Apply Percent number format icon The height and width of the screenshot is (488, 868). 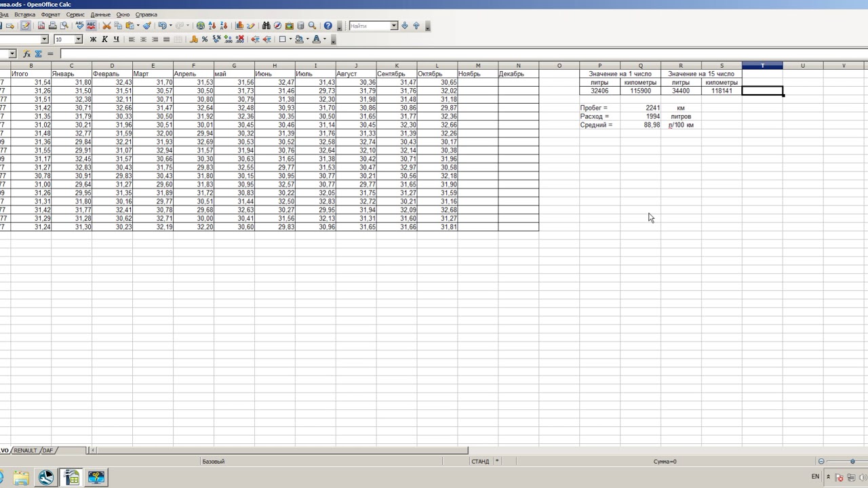(205, 39)
